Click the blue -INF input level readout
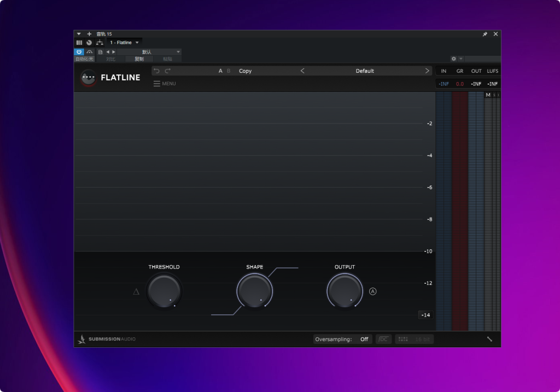 (x=444, y=84)
